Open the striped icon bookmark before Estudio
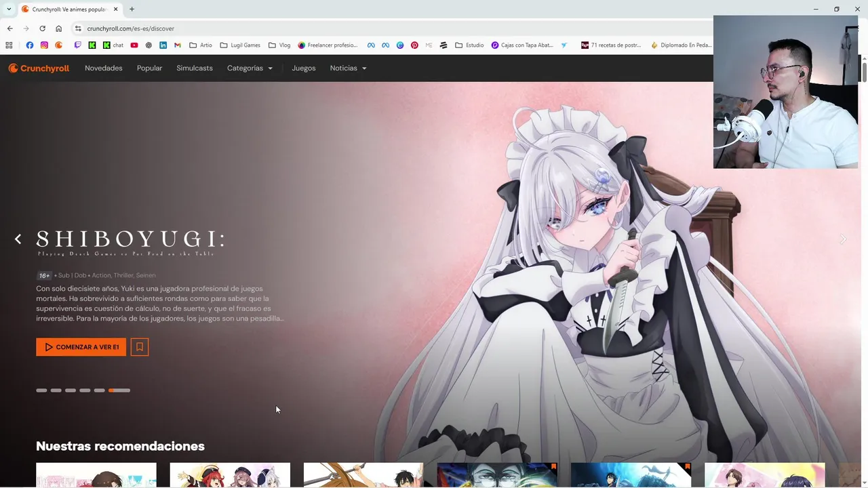This screenshot has width=868, height=488. pyautogui.click(x=443, y=45)
